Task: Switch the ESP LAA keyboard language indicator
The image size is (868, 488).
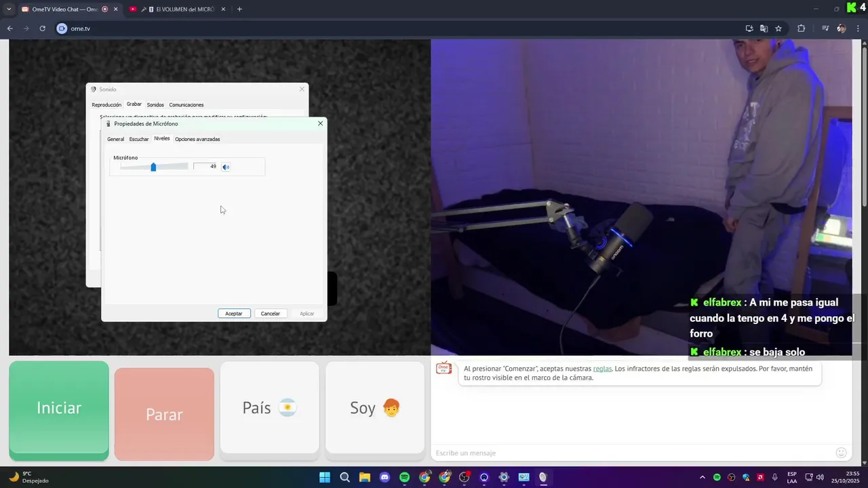Action: tap(792, 477)
